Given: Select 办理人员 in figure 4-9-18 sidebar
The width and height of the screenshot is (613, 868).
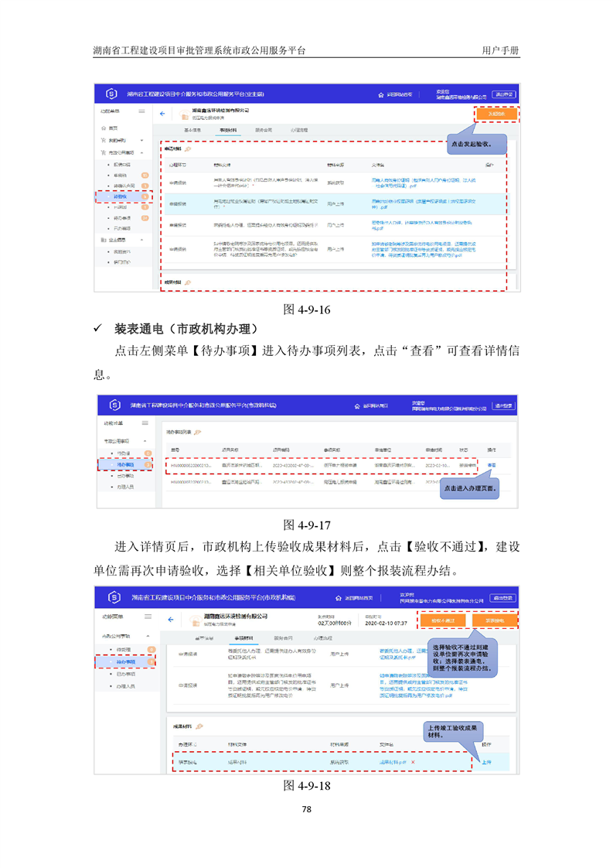Looking at the screenshot, I should (125, 686).
